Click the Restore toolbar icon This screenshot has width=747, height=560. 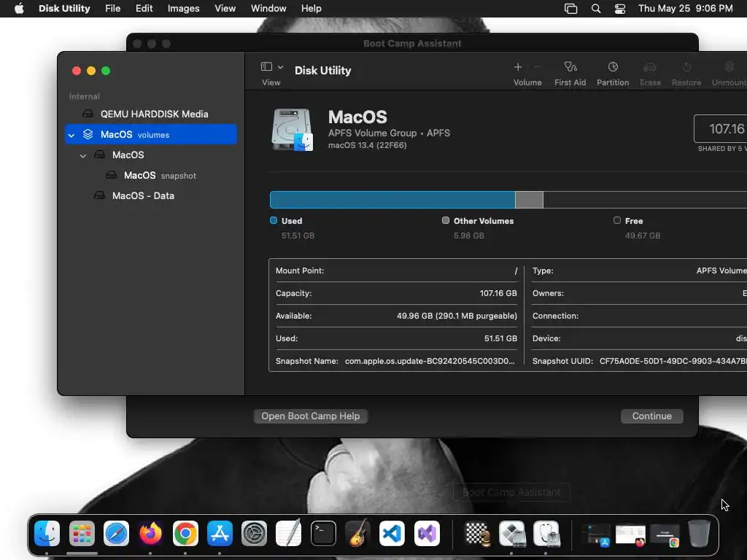click(686, 67)
